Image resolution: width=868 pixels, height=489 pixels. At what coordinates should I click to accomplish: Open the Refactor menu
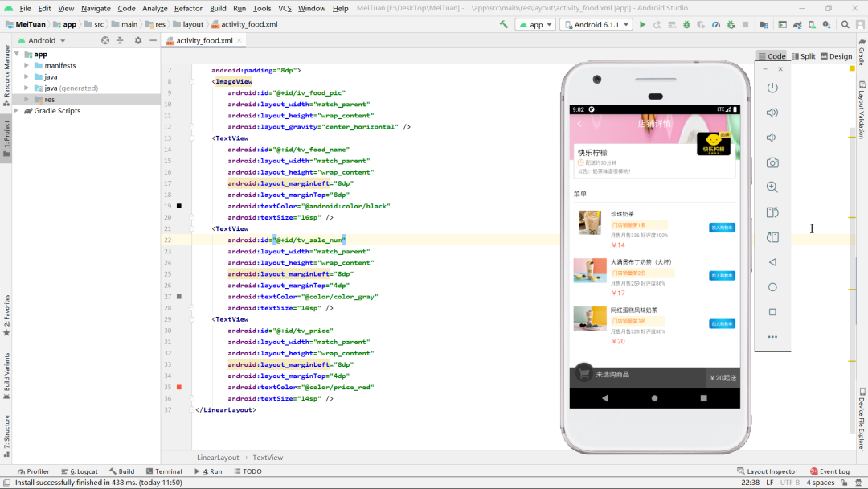click(x=188, y=8)
